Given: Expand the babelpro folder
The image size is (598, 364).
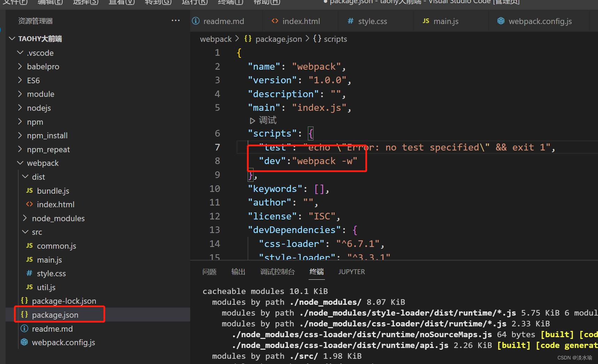Looking at the screenshot, I should [20, 66].
